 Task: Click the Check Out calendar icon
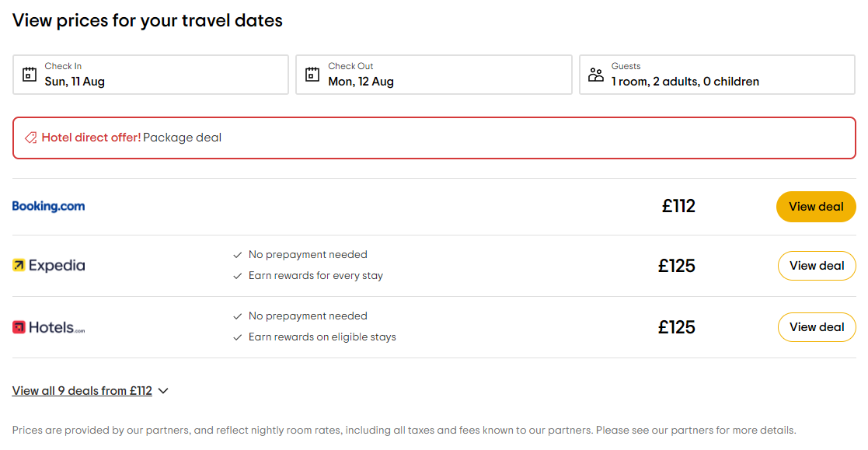312,75
